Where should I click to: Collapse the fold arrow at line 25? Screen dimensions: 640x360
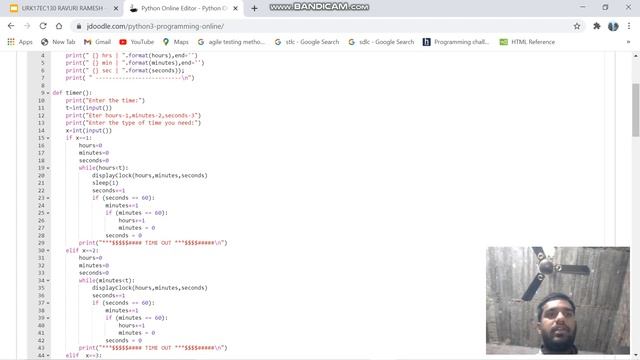pos(48,213)
